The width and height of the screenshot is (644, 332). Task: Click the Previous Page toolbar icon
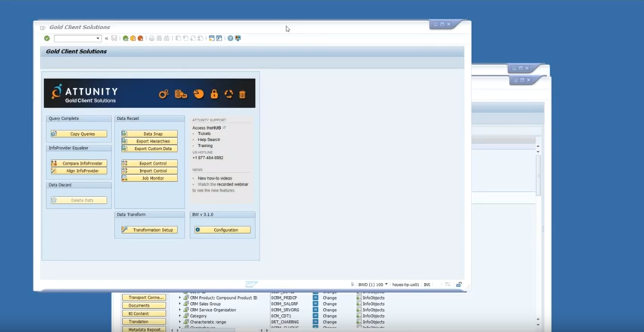[x=186, y=38]
